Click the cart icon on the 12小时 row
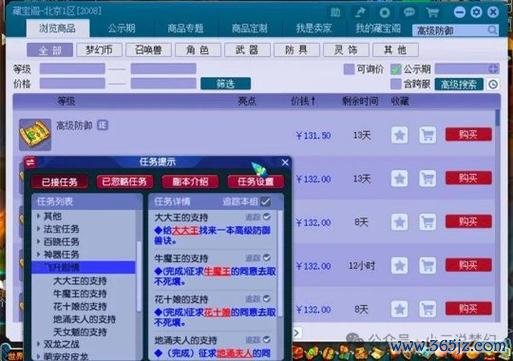 pos(428,266)
